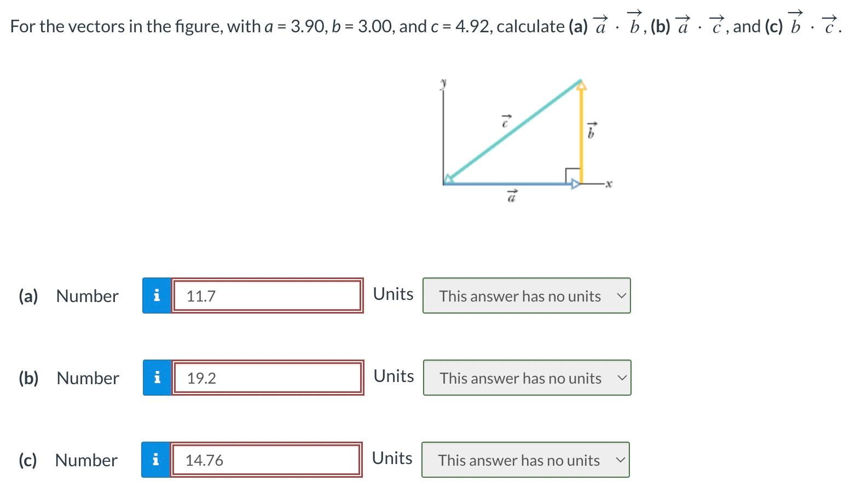Click the Units label next to answer (a)

[393, 294]
